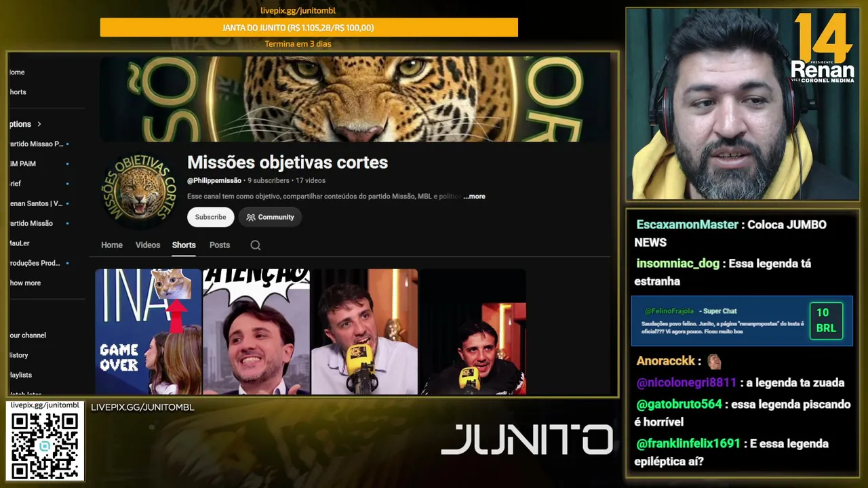
Task: Open the MauLer subscription
Action: (20, 243)
